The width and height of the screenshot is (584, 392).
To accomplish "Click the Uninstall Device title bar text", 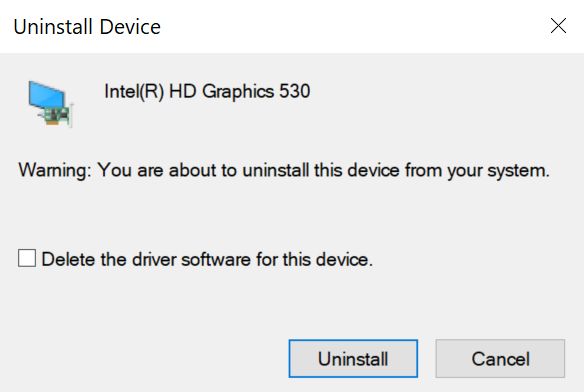I will click(x=87, y=27).
